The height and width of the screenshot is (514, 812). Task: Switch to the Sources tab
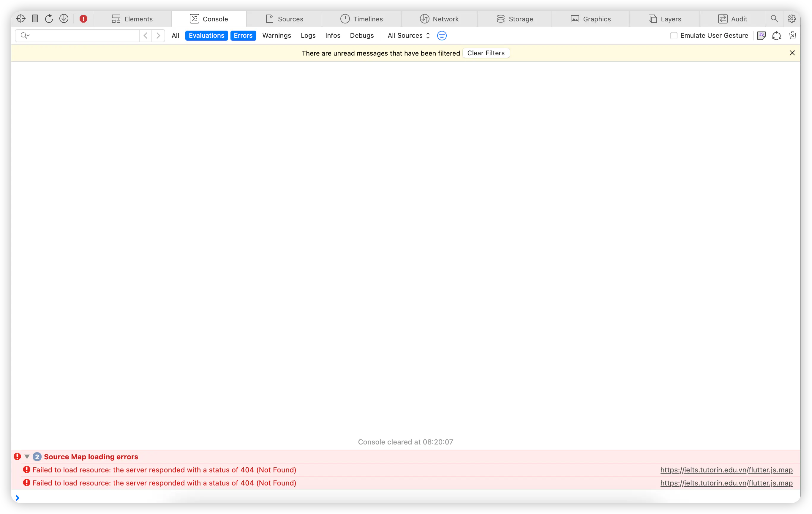[x=284, y=19]
